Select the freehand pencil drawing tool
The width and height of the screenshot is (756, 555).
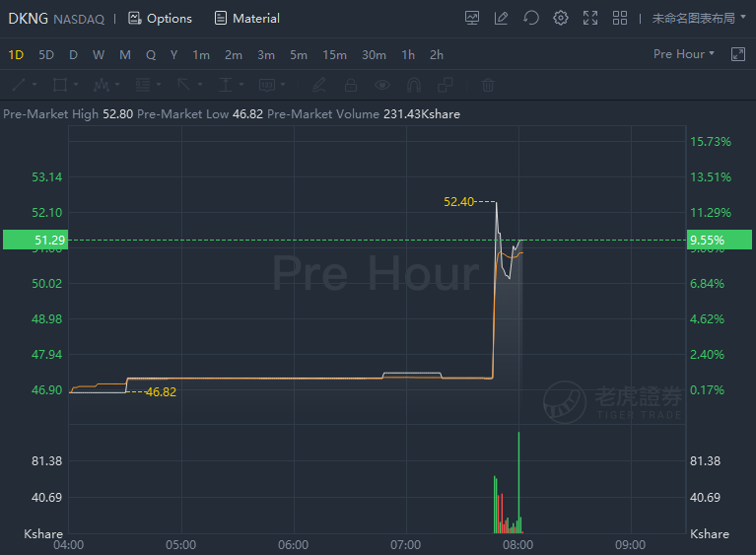point(319,85)
